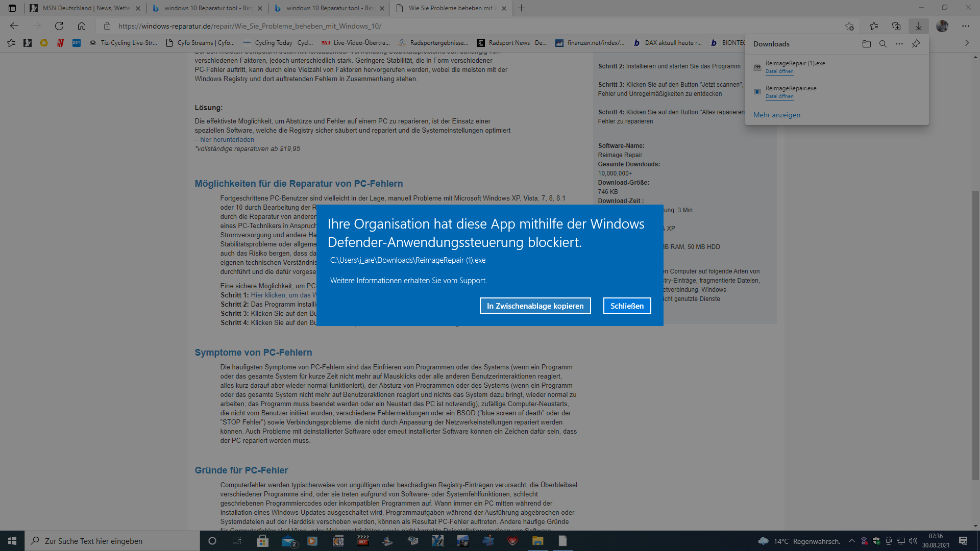View site information lock icon

pyautogui.click(x=107, y=26)
